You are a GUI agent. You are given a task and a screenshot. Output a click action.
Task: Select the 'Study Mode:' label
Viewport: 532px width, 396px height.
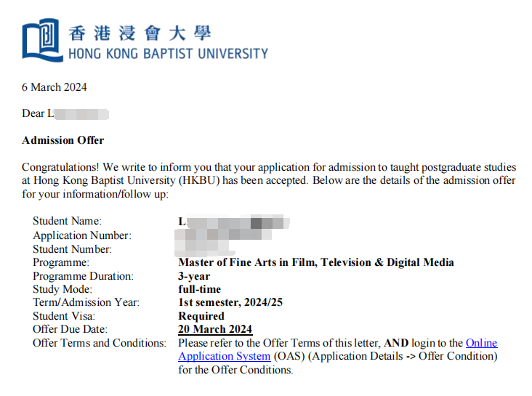pyautogui.click(x=63, y=289)
